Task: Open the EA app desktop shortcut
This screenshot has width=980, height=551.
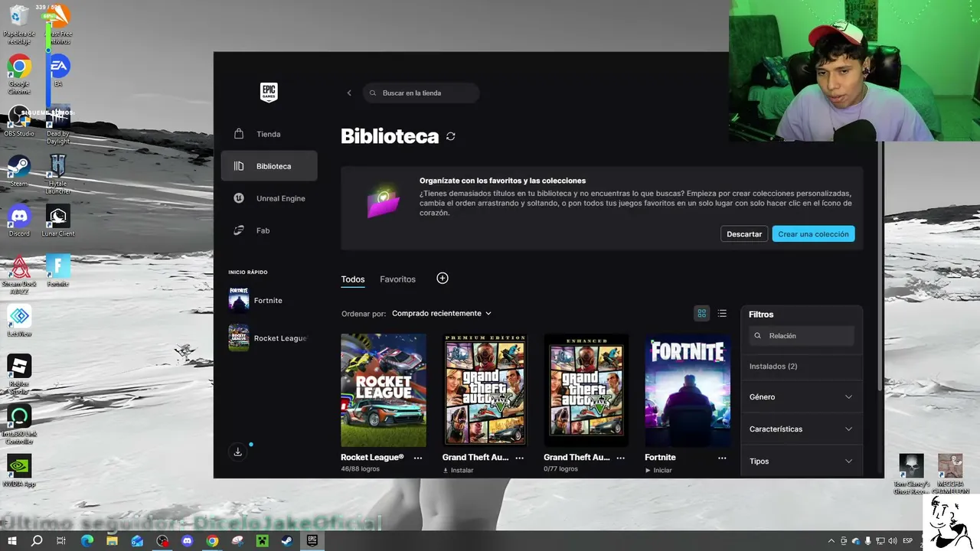Action: click(x=58, y=70)
